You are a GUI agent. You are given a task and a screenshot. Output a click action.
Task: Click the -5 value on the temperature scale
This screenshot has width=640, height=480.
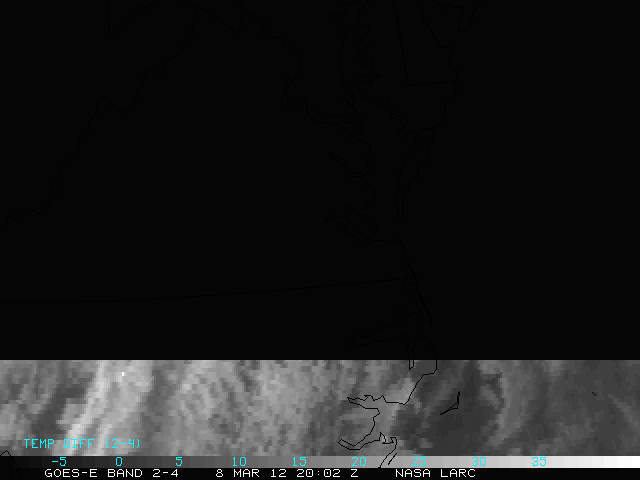(58, 462)
